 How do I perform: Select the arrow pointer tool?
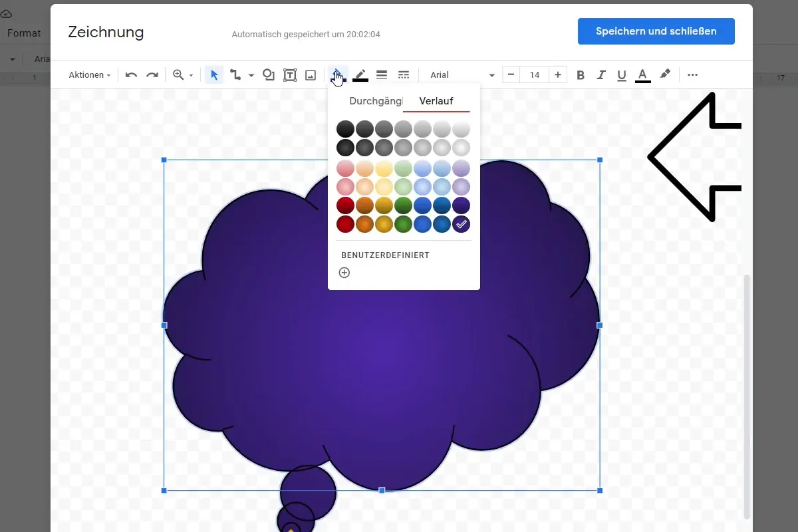(214, 75)
